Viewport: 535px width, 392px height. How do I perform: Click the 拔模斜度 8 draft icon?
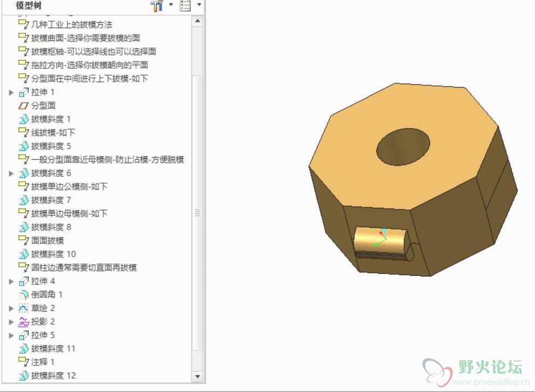tap(24, 227)
